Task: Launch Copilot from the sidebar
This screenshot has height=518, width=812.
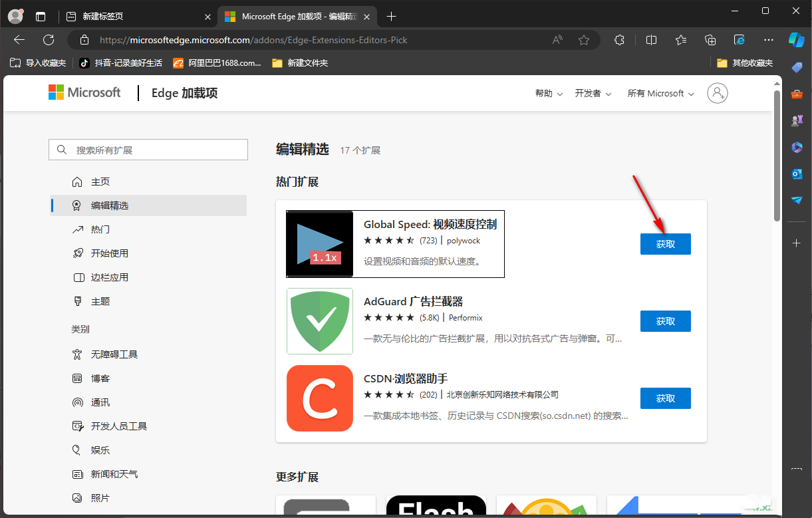Action: click(797, 40)
